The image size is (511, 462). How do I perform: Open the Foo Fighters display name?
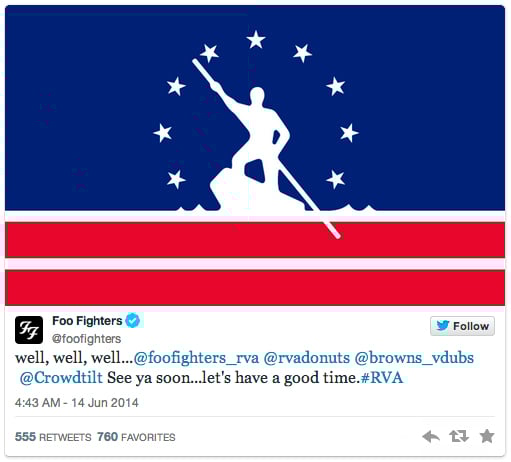[x=87, y=321]
